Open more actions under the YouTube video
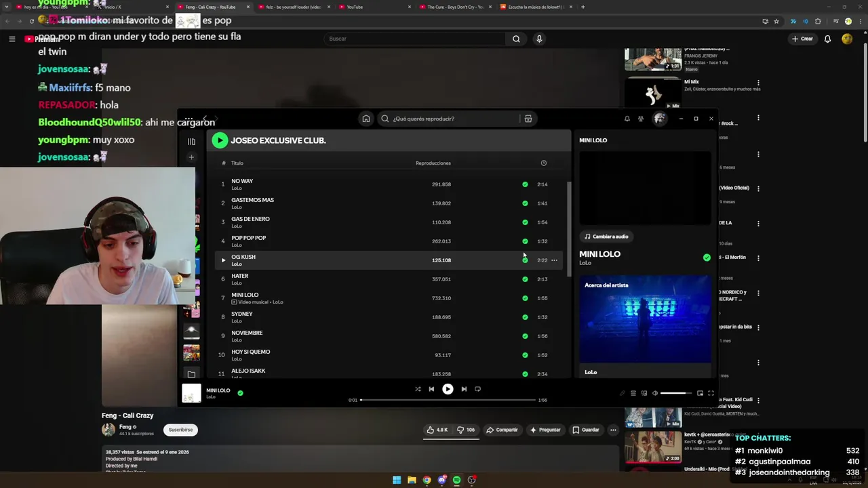Image resolution: width=868 pixels, height=488 pixels. [613, 430]
